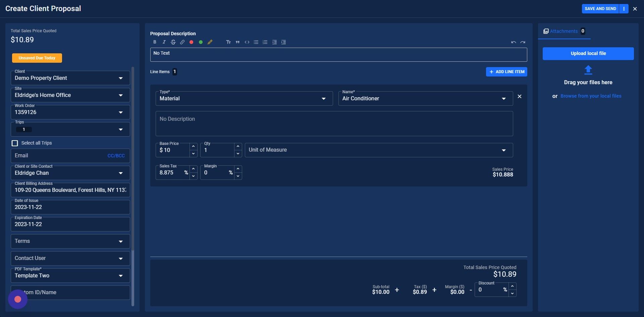Apply strikethrough formatting to the description text
Image resolution: width=644 pixels, height=317 pixels.
[x=173, y=42]
